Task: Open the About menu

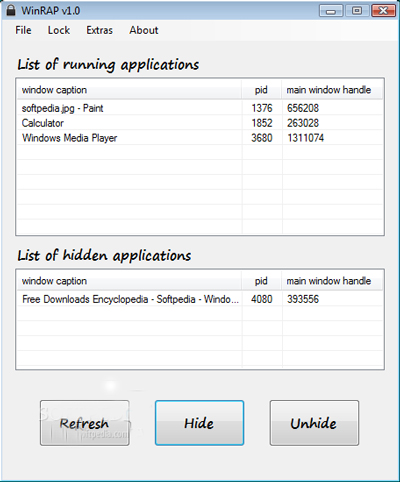Action: tap(144, 30)
